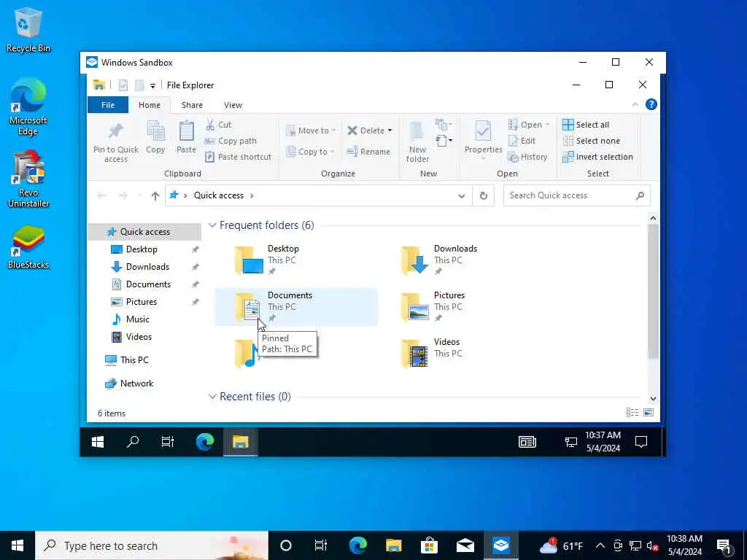The image size is (747, 560).
Task: Select Pictures in navigation pane
Action: 141,302
